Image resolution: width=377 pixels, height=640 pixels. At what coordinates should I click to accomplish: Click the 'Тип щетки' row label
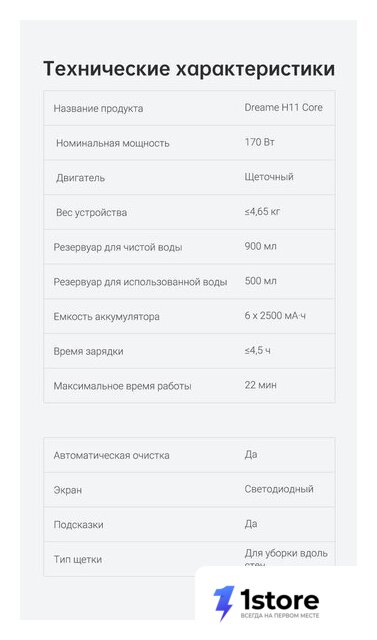point(78,560)
